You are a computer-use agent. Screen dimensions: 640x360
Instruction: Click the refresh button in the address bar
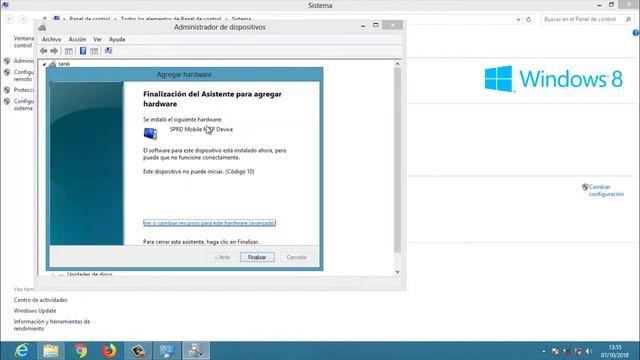point(529,19)
